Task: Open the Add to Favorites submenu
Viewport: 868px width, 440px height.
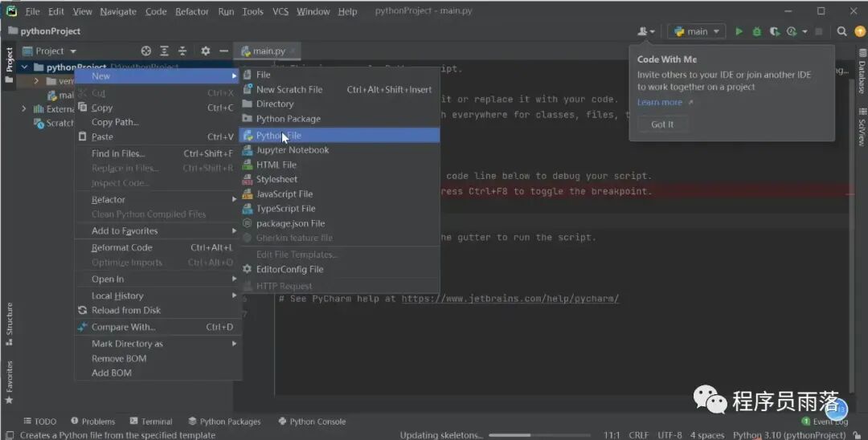Action: coord(158,231)
